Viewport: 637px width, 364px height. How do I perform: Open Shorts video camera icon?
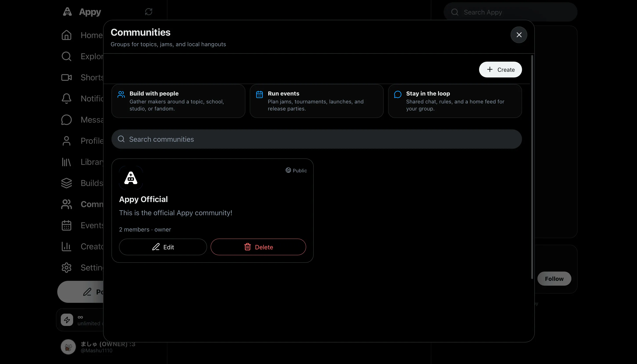click(x=67, y=77)
